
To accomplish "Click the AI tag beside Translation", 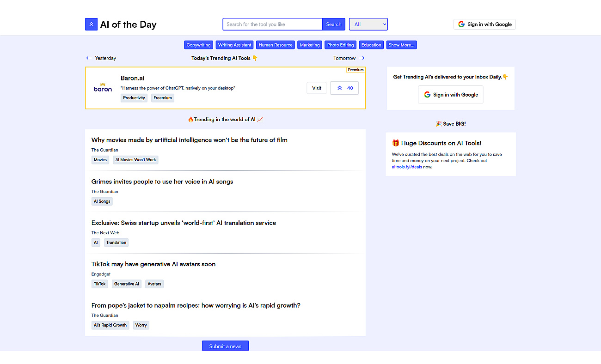I will [96, 243].
